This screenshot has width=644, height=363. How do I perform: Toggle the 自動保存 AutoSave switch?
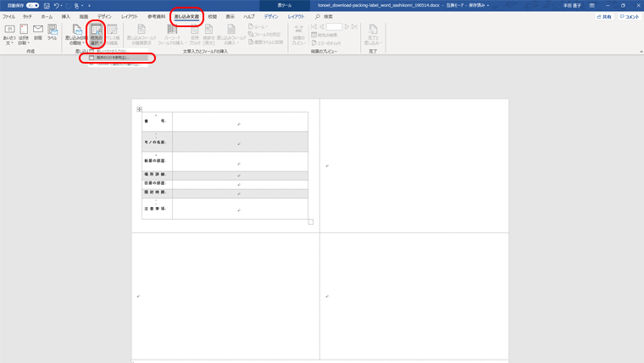coord(32,5)
